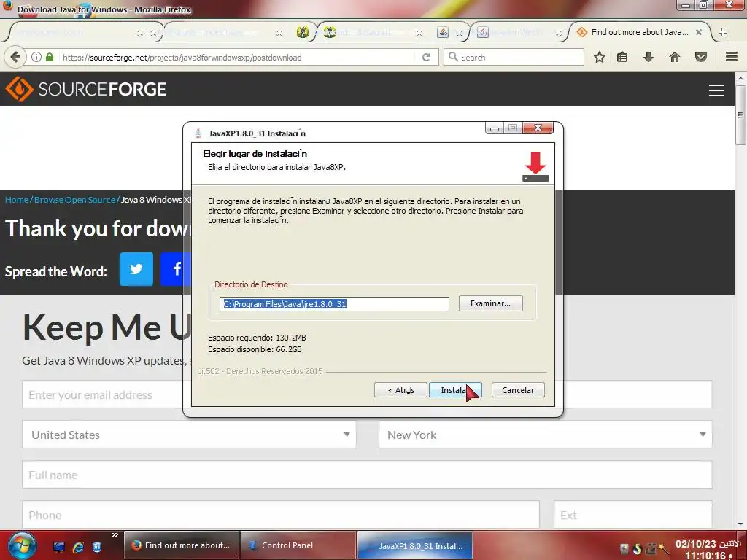Show bookmarks list icon in toolbar
Screen dimensions: 747x560
(622, 57)
